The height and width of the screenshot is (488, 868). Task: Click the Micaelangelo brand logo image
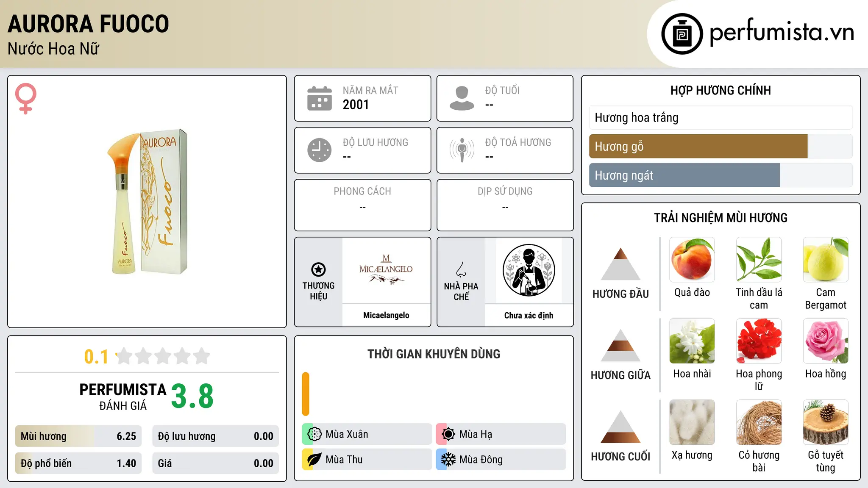tap(386, 270)
